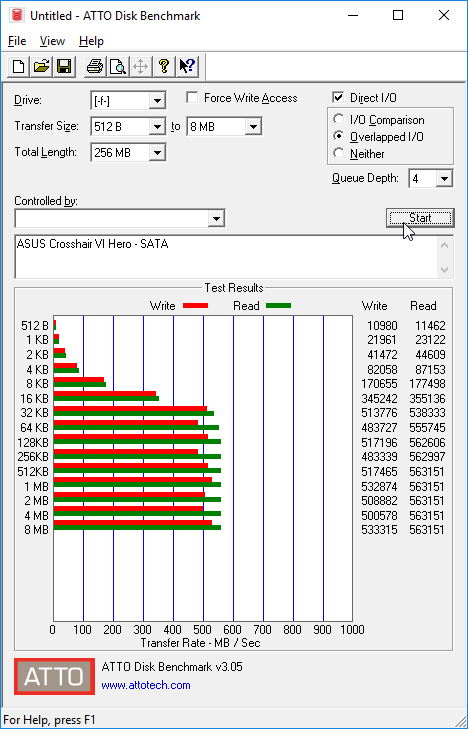Click the 128KB row label
The height and width of the screenshot is (729, 468).
[33, 442]
